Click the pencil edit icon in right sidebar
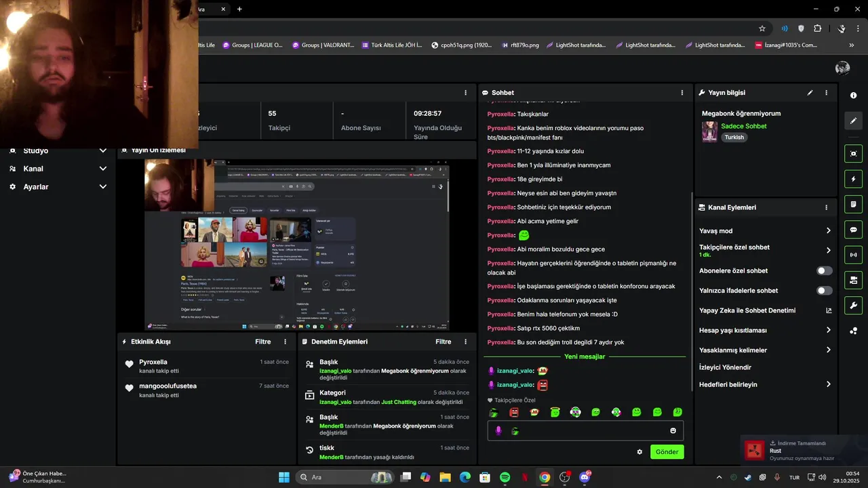The width and height of the screenshot is (868, 488). 853,121
